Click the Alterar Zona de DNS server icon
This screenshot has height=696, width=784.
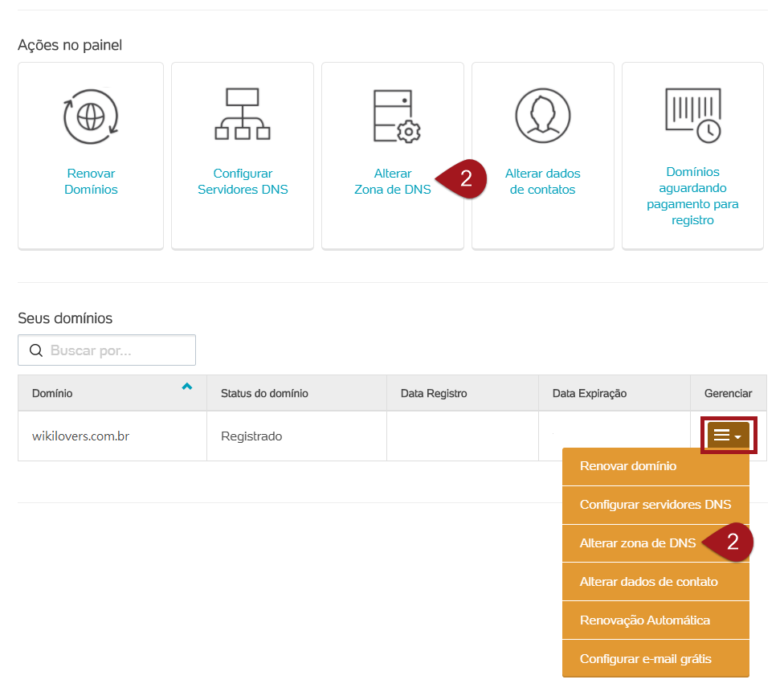396,116
